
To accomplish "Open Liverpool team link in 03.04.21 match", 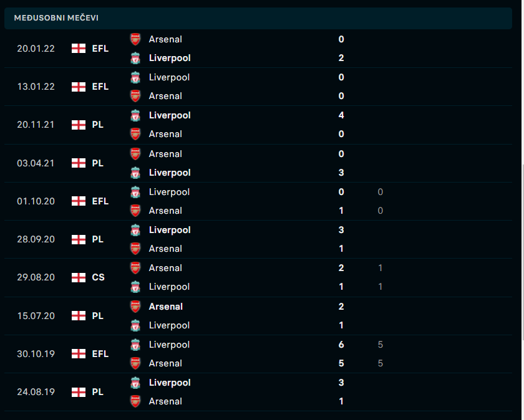I will [170, 173].
